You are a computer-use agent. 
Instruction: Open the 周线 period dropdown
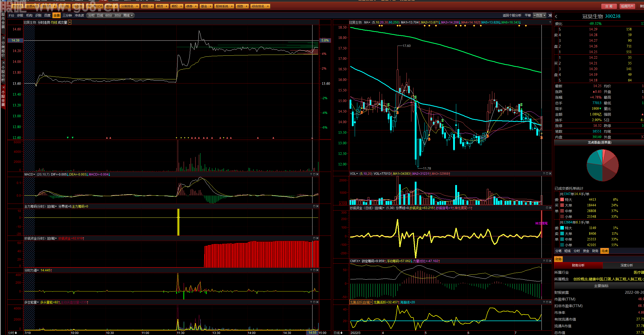pos(128,15)
